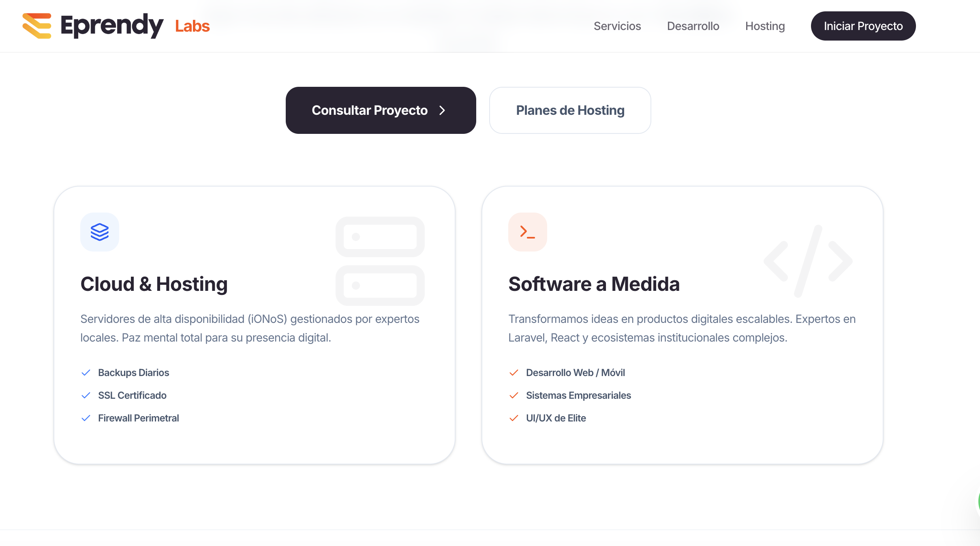Open the Desarrollo nav item
980x546 pixels.
pyautogui.click(x=693, y=26)
